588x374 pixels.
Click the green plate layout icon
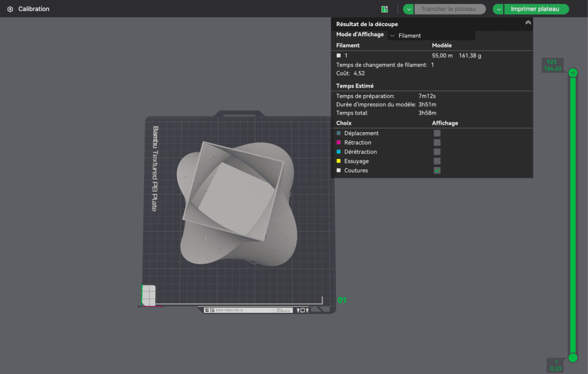tap(384, 9)
